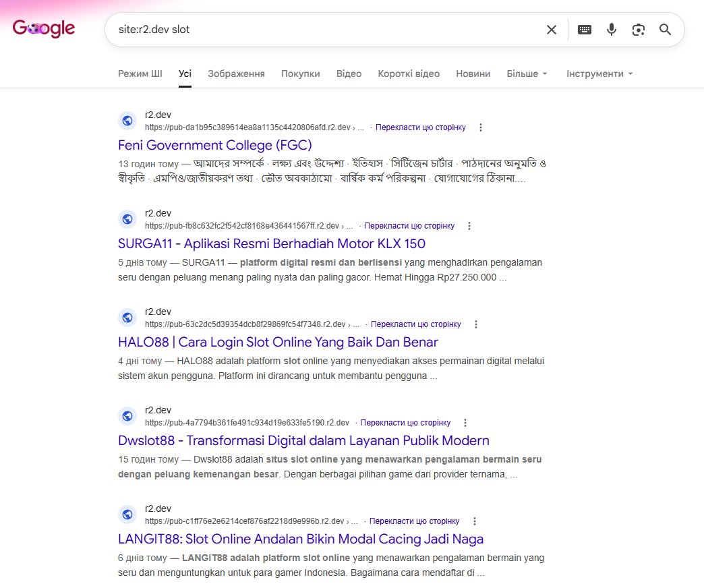704x588 pixels.
Task: Translate the Feni Government College page
Action: click(421, 127)
